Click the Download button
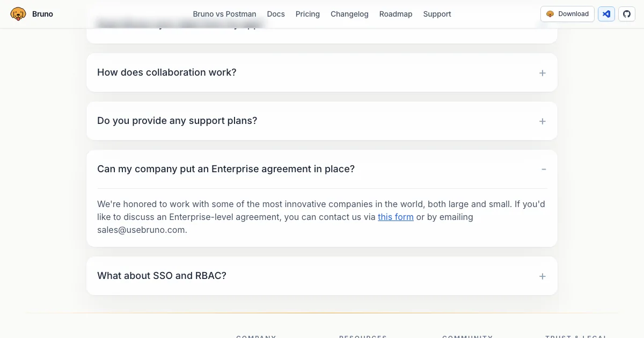 pyautogui.click(x=567, y=14)
